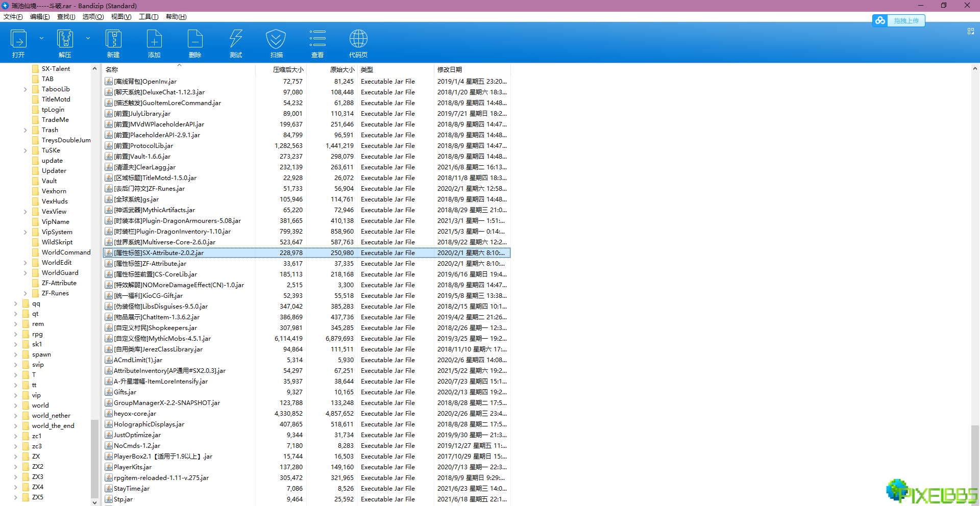Image resolution: width=980 pixels, height=506 pixels.
Task: Open the 帮助(H) menu
Action: [x=176, y=17]
